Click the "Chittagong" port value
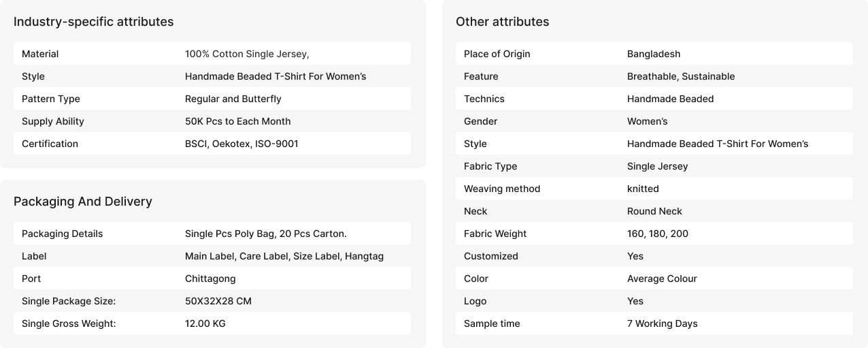The width and height of the screenshot is (868, 348). click(210, 279)
